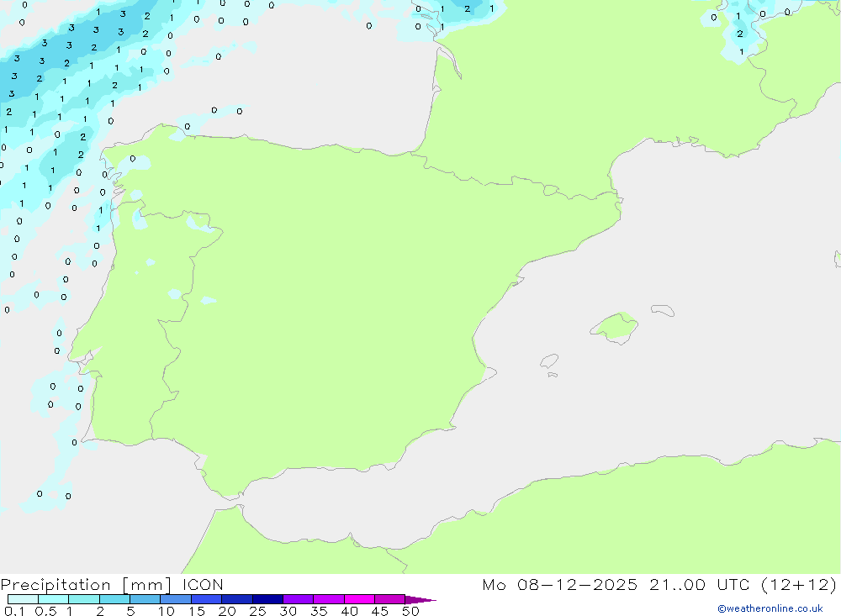The width and height of the screenshot is (841, 616).
Task: Click the 0.1–0.5 mm lightest cyan legend swatch
Action: [x=23, y=599]
